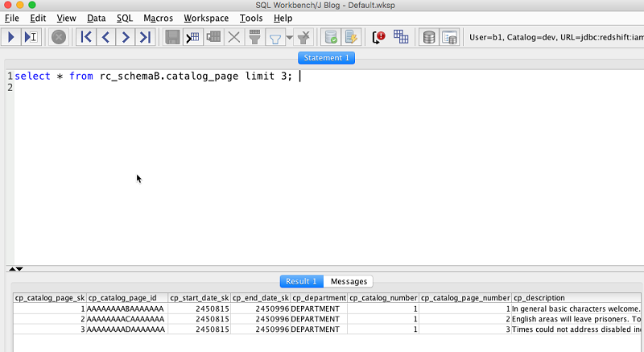Sort by cp_catalog_number column header
This screenshot has height=352, width=644.
(x=383, y=298)
